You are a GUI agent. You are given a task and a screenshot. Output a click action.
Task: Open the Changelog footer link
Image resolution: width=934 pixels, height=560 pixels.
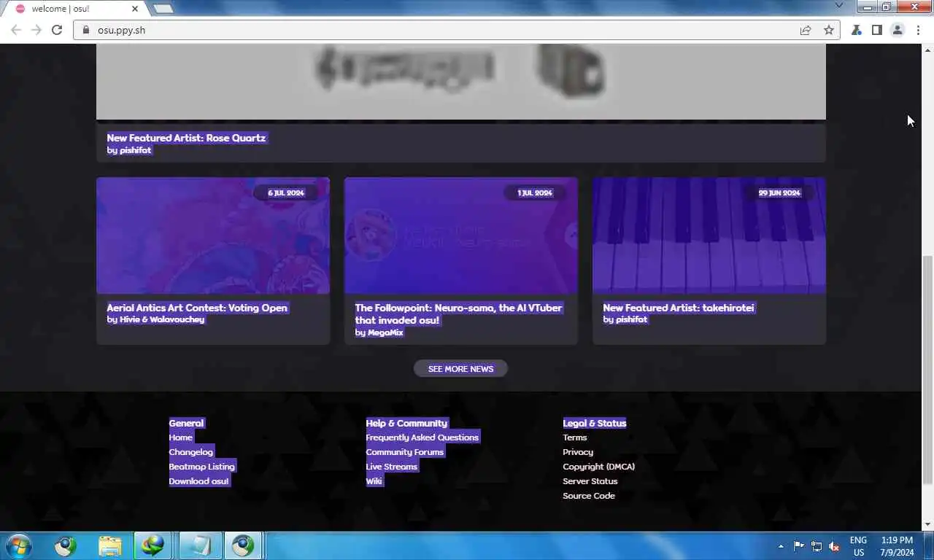[x=191, y=452]
